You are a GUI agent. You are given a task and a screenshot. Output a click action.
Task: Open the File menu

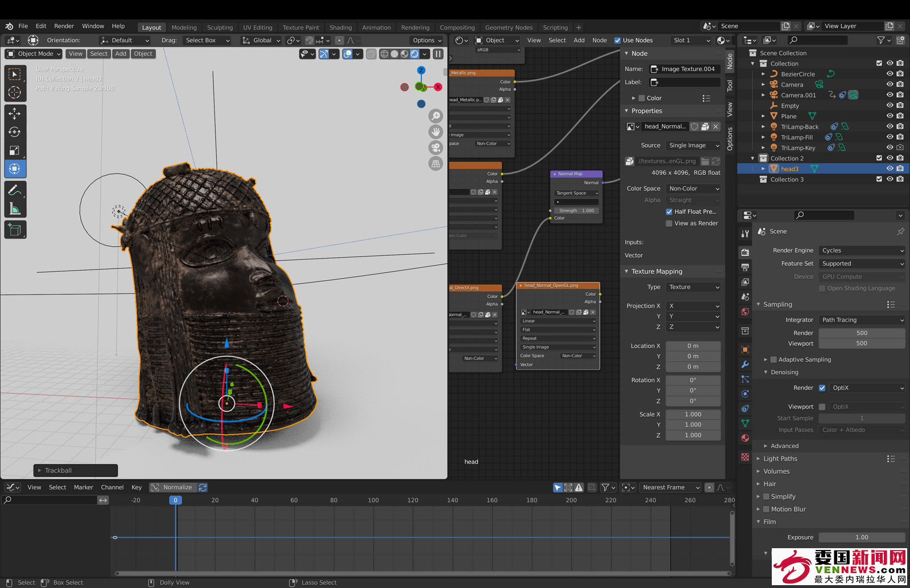pyautogui.click(x=23, y=26)
